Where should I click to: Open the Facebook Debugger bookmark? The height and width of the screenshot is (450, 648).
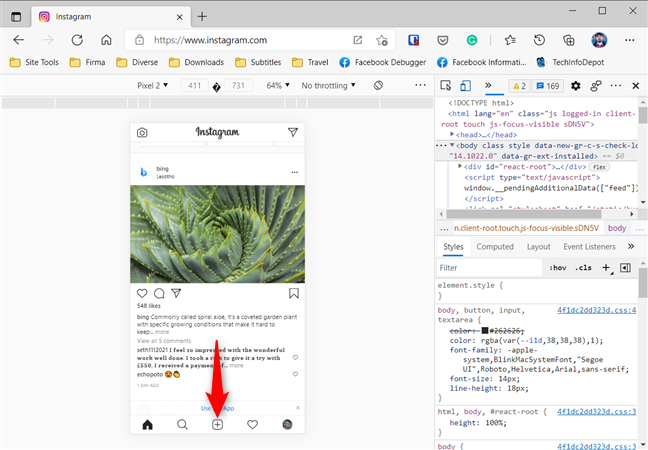(383, 62)
